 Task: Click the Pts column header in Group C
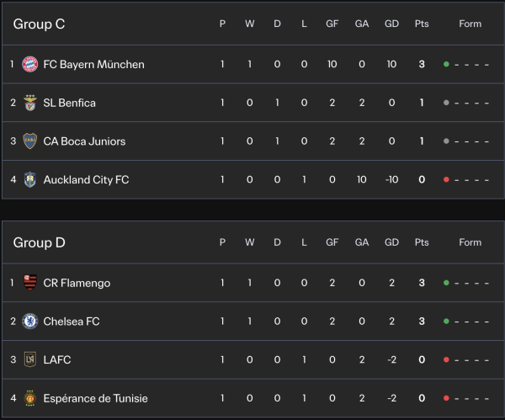pyautogui.click(x=422, y=24)
